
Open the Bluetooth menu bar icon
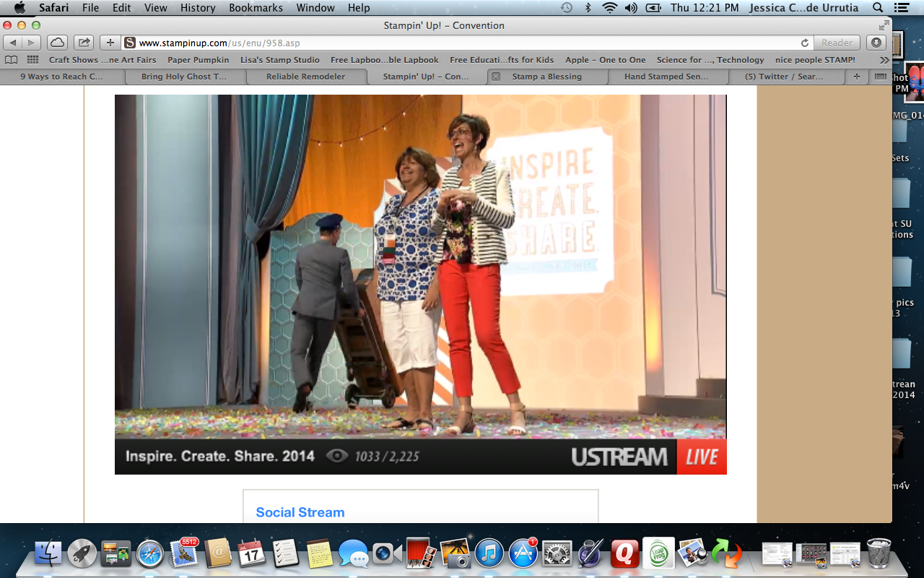tap(588, 8)
